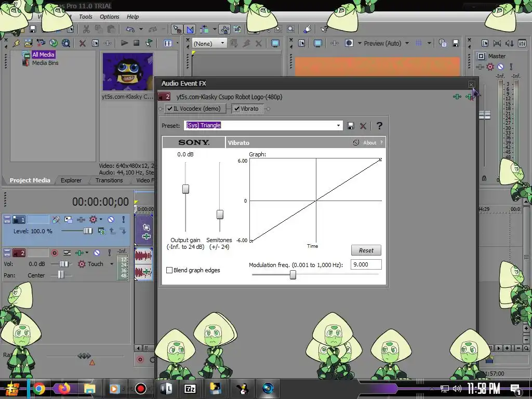
Task: Arm audio track 2 for recording
Action: click(54, 253)
